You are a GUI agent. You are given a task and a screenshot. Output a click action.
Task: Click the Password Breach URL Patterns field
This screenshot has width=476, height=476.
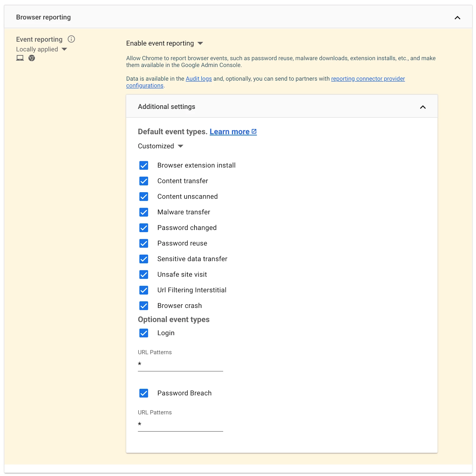click(x=180, y=425)
